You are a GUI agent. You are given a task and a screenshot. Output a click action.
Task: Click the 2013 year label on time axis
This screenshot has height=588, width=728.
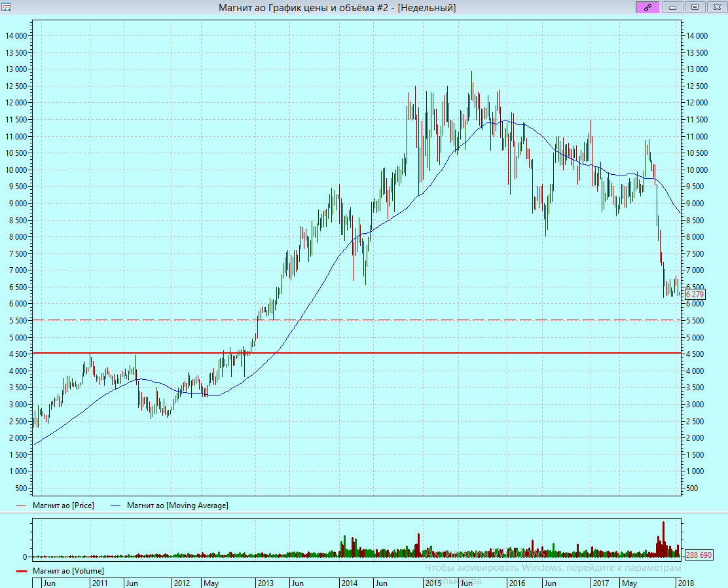coord(266,583)
